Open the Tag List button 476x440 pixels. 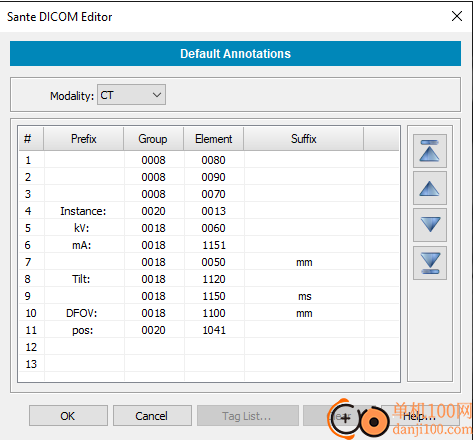pos(247,416)
